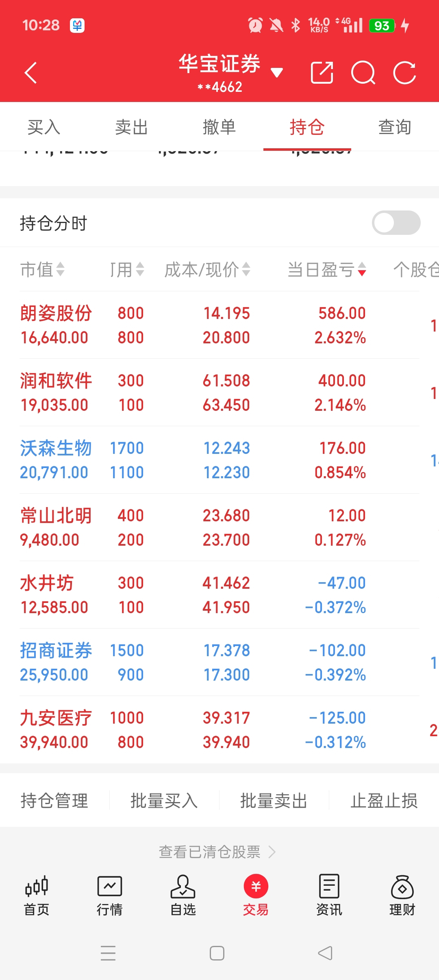
Task: Tap the 批量卖出 button
Action: pos(274,801)
